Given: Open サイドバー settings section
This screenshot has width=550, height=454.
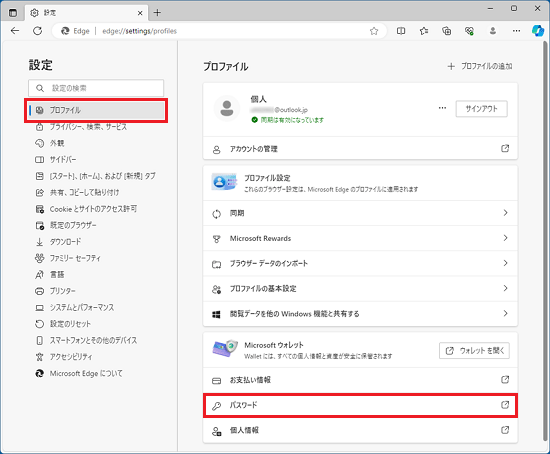Looking at the screenshot, I should point(55,160).
